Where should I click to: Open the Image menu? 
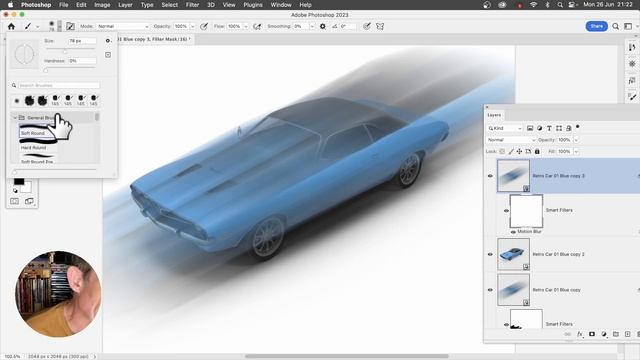(102, 5)
